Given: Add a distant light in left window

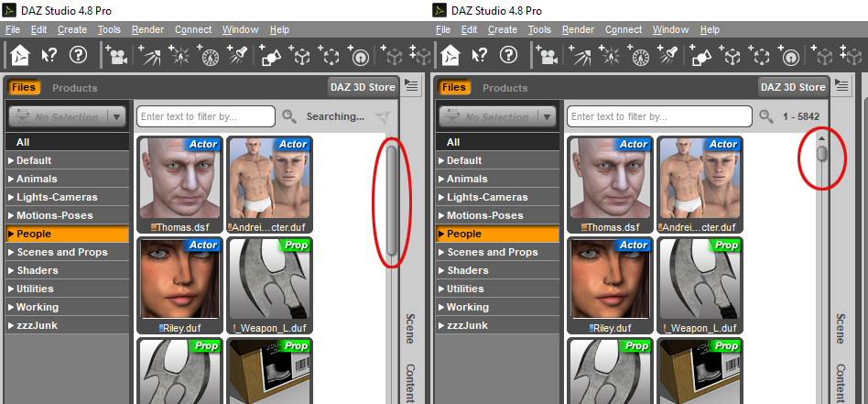Looking at the screenshot, I should (x=149, y=54).
